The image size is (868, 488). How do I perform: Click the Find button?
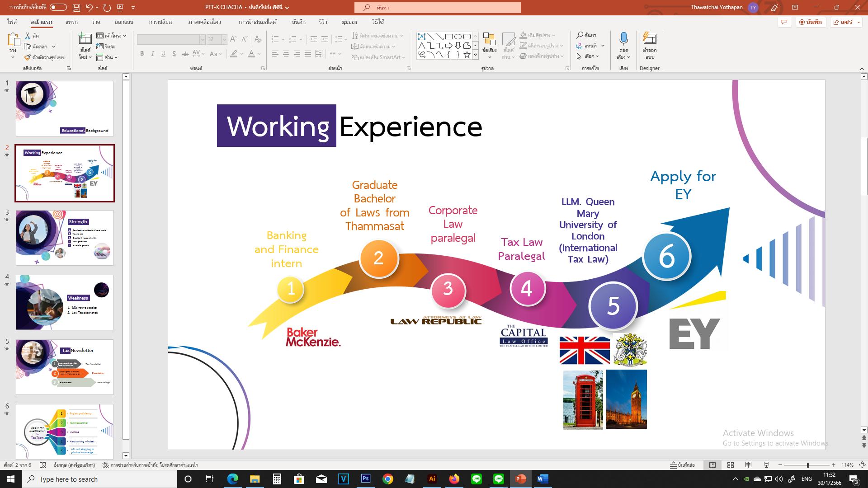coord(586,35)
